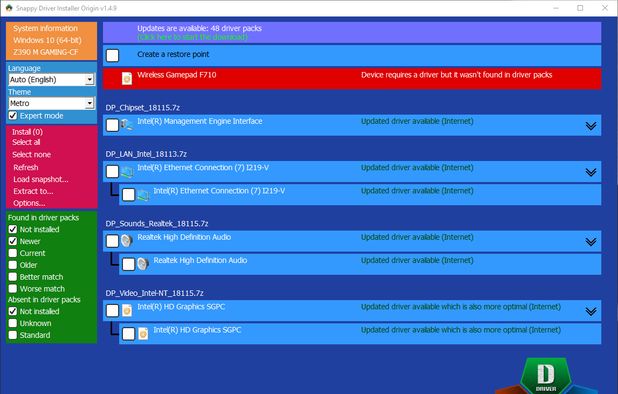The width and height of the screenshot is (618, 394).
Task: Click the icon of the first Intel HD Graphics SGPC row
Action: pos(127,310)
